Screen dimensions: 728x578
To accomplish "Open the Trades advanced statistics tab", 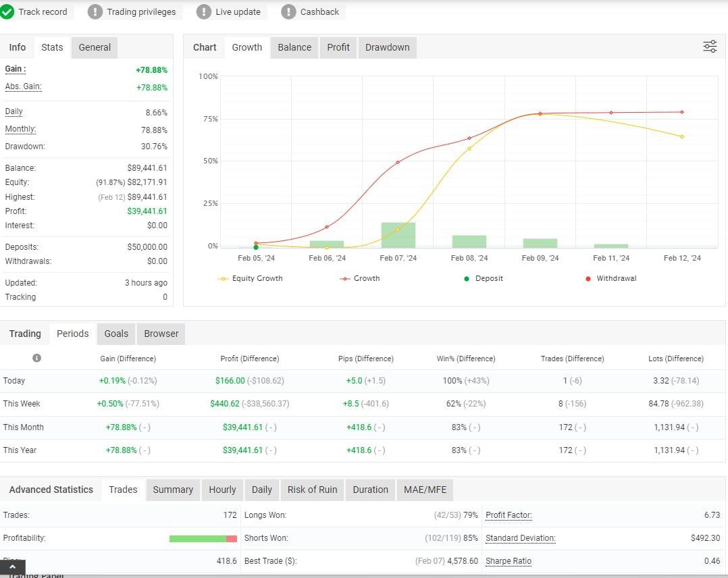I will click(123, 490).
